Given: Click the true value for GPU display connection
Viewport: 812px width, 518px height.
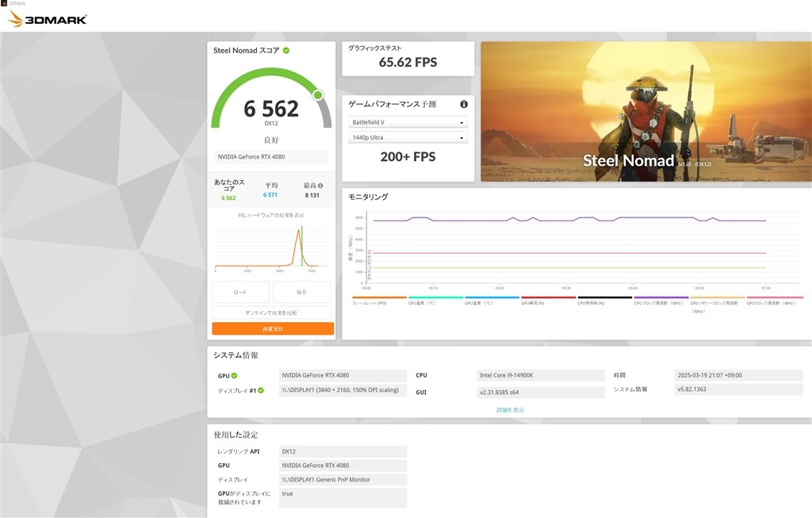Looking at the screenshot, I should tap(343, 497).
